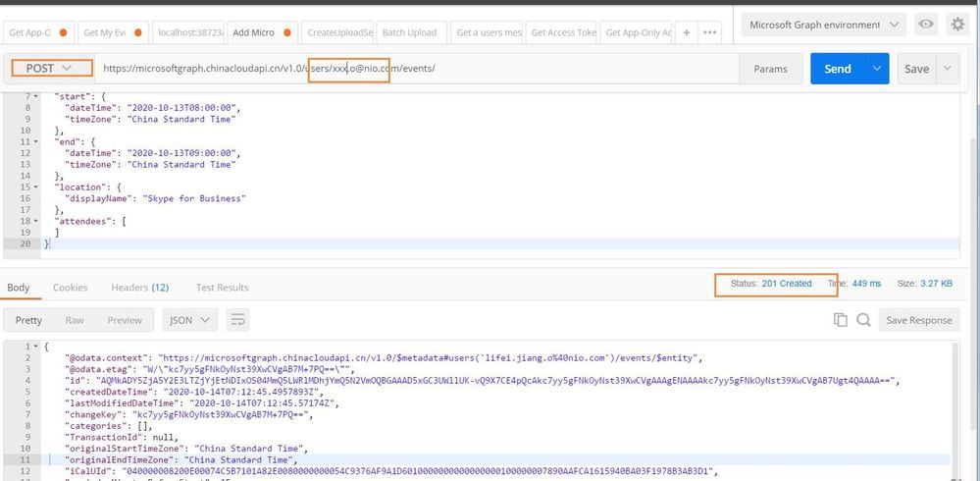980x481 pixels.
Task: Open the Test Results tab
Action: [x=222, y=288]
